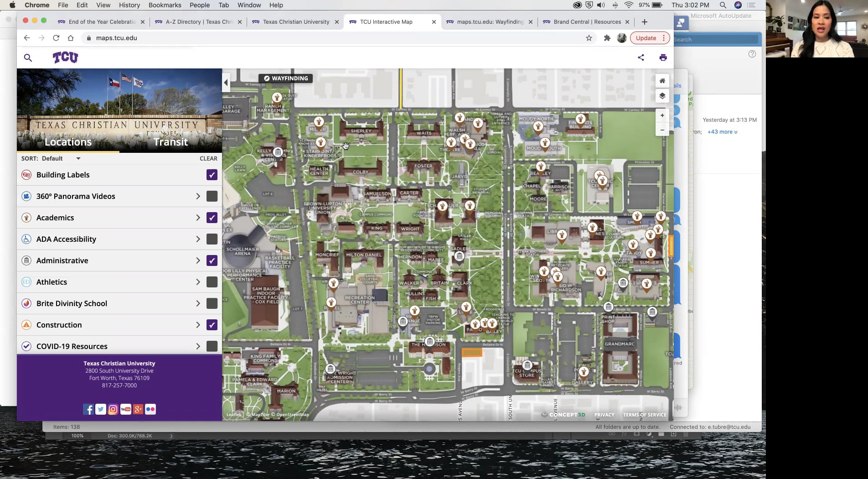The image size is (868, 479).
Task: Enable 360° Panorama Videos checkbox
Action: tap(212, 196)
